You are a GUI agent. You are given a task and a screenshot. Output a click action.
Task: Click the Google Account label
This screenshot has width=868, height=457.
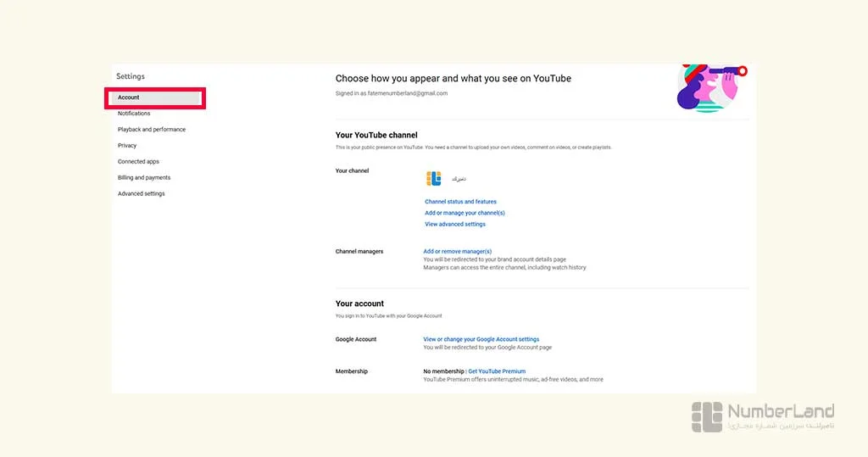tap(356, 339)
